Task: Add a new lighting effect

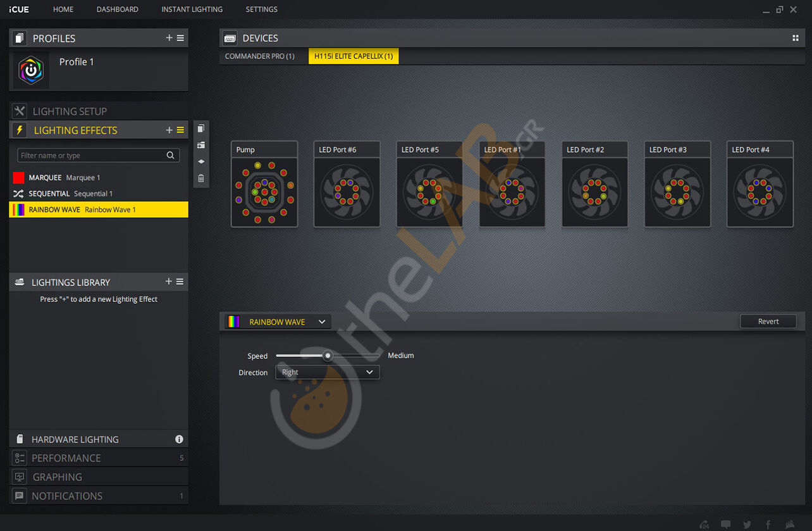Action: 169,130
